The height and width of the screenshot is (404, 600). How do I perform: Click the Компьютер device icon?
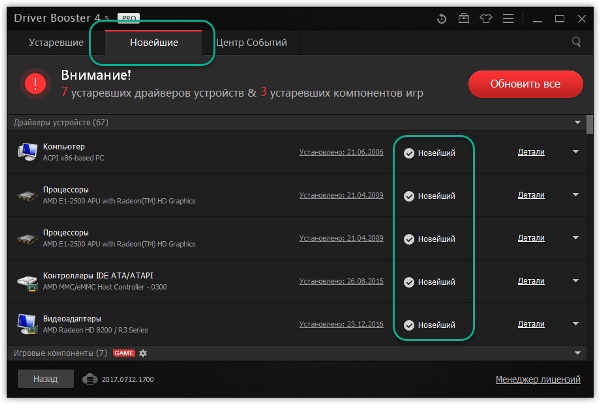point(28,152)
